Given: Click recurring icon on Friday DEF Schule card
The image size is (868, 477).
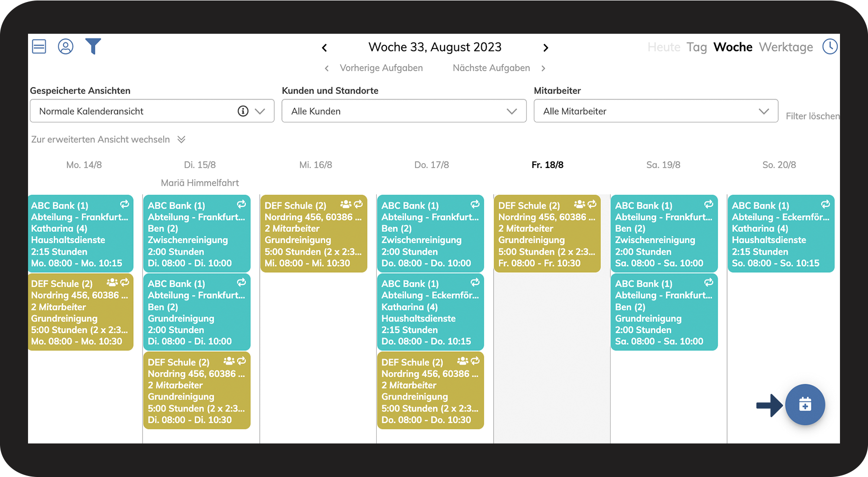Looking at the screenshot, I should 592,204.
